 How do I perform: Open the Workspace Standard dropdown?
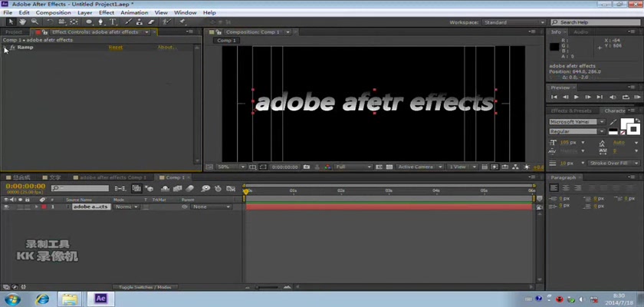pyautogui.click(x=514, y=22)
